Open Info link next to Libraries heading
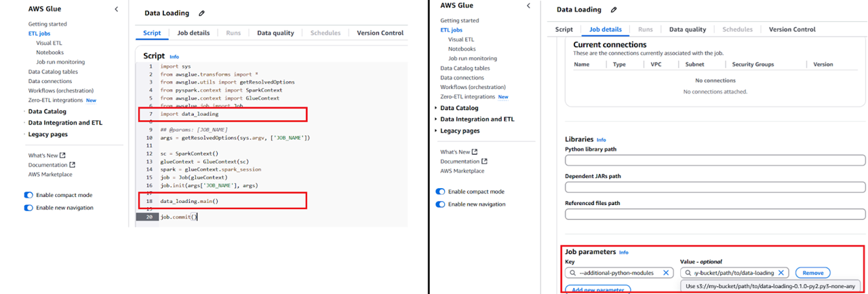868x294 pixels. 601,140
